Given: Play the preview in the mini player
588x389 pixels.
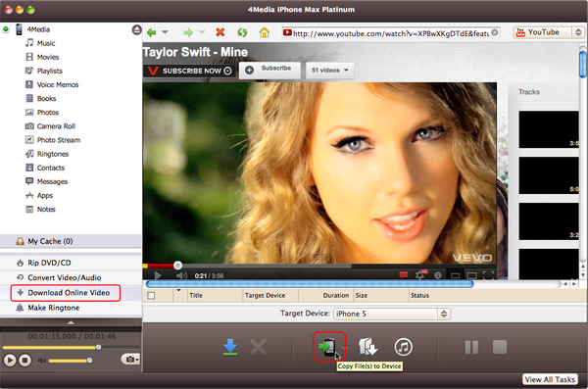Looking at the screenshot, I should [x=10, y=361].
